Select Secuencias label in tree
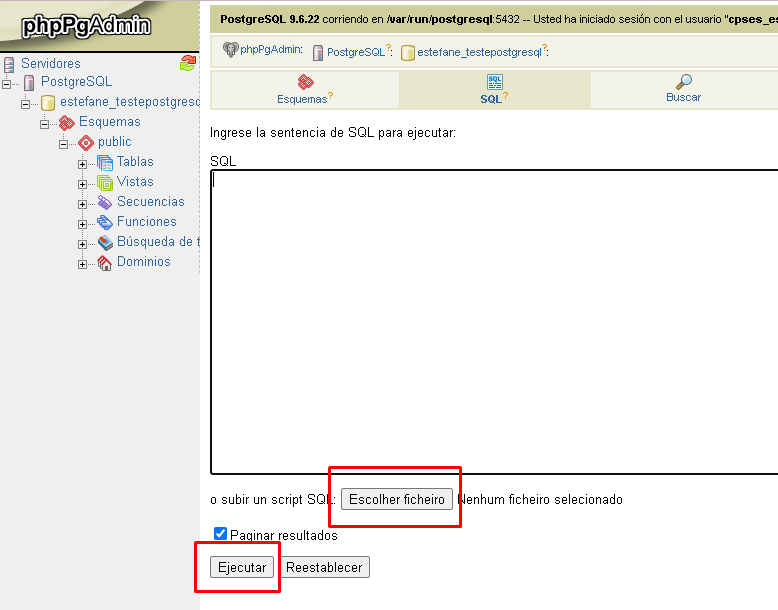This screenshot has width=778, height=610. pyautogui.click(x=151, y=201)
